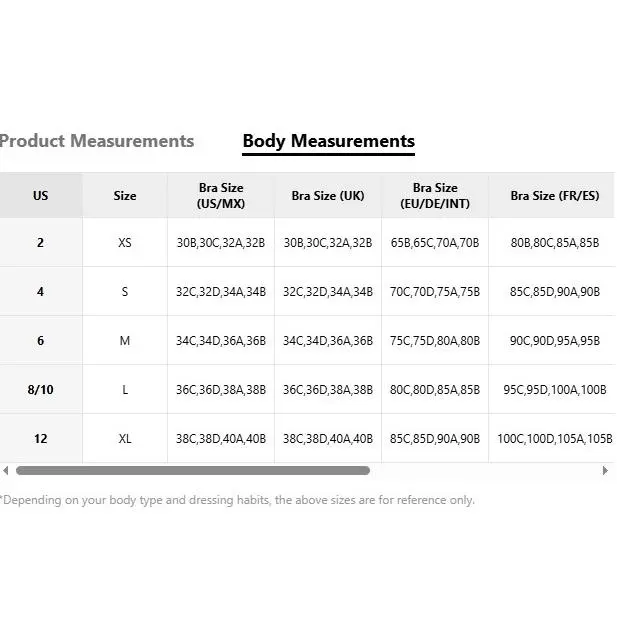Click the 65B,65C,70A,70B cell

coord(435,243)
